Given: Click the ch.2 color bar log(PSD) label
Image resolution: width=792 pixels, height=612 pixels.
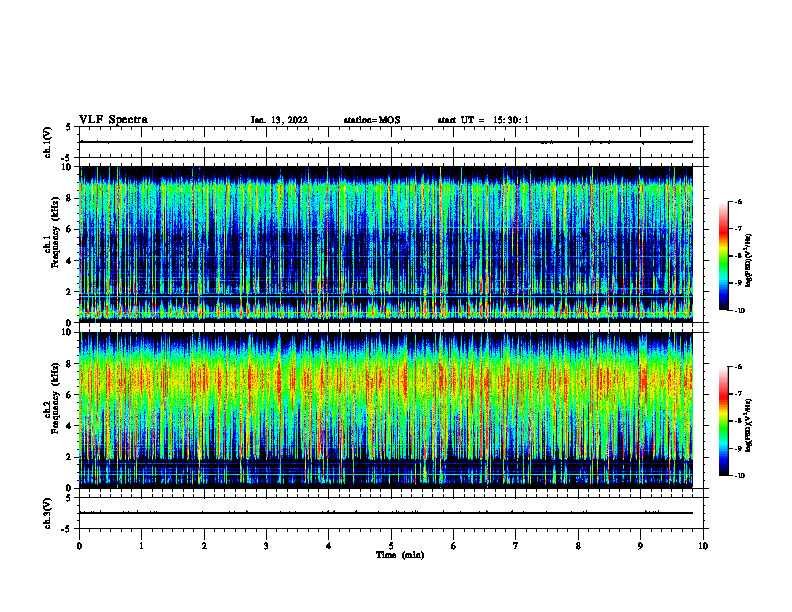Looking at the screenshot, I should point(749,426).
